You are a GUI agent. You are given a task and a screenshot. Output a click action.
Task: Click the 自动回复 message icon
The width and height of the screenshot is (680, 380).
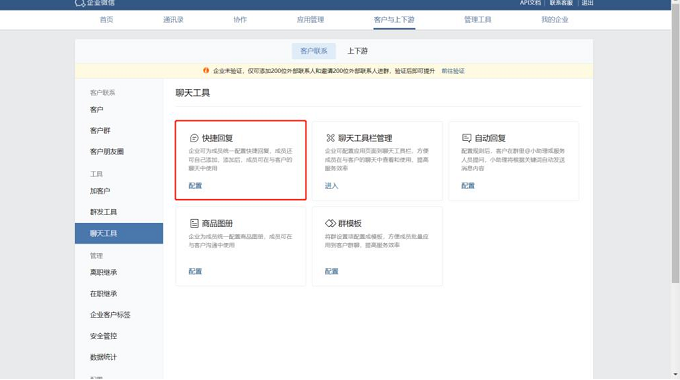[x=467, y=138]
